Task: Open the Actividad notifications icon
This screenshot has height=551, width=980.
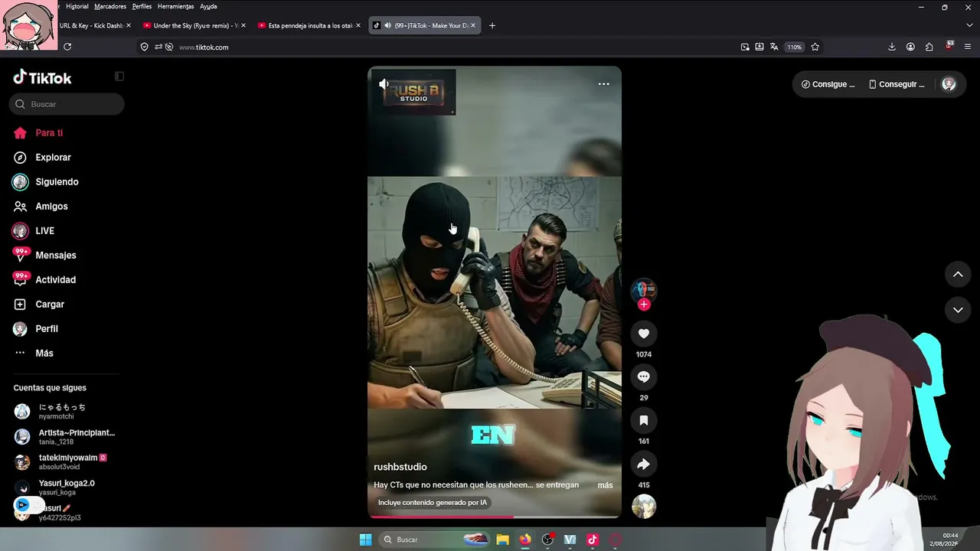Action: click(x=21, y=279)
